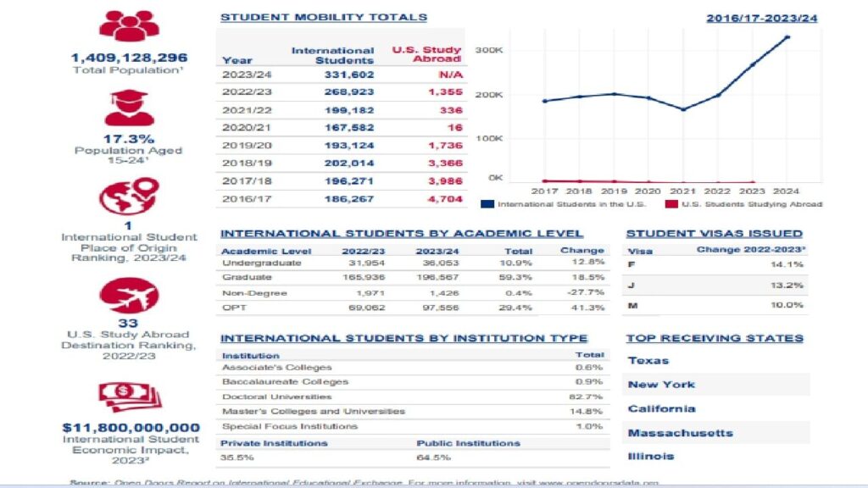Click the Top Receiving States heading
The width and height of the screenshot is (868, 488).
click(715, 338)
